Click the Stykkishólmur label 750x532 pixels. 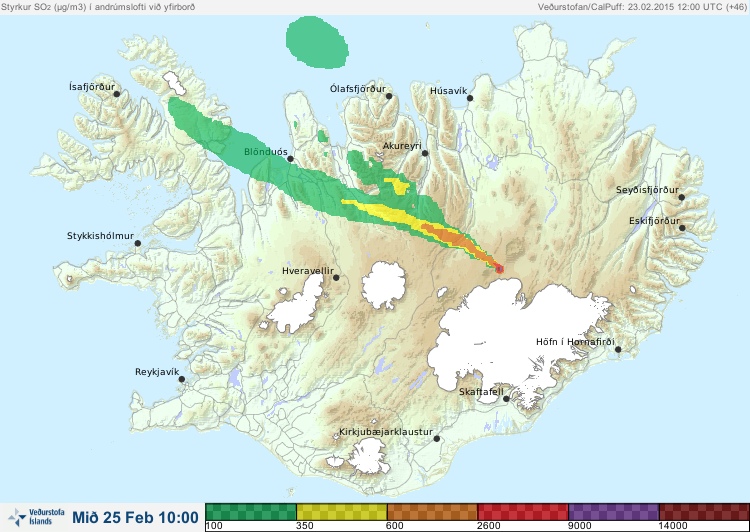tap(100, 236)
